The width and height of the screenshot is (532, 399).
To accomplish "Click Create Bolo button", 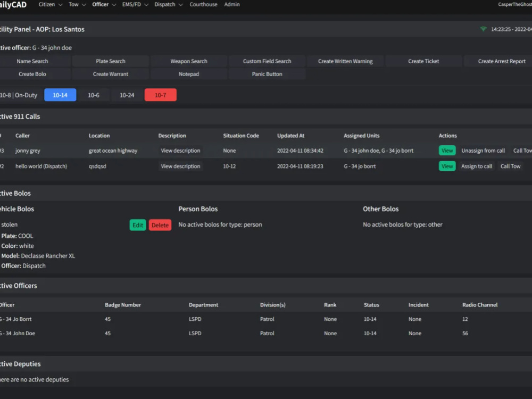I will [32, 74].
